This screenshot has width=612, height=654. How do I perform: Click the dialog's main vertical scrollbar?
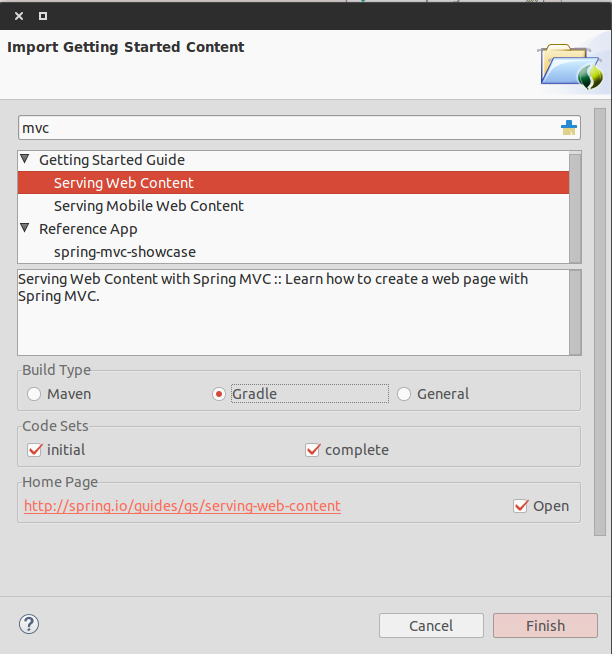pyautogui.click(x=600, y=322)
